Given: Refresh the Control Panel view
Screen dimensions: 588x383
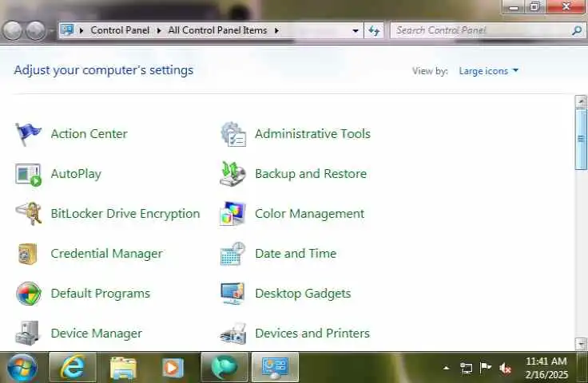Looking at the screenshot, I should [x=374, y=30].
